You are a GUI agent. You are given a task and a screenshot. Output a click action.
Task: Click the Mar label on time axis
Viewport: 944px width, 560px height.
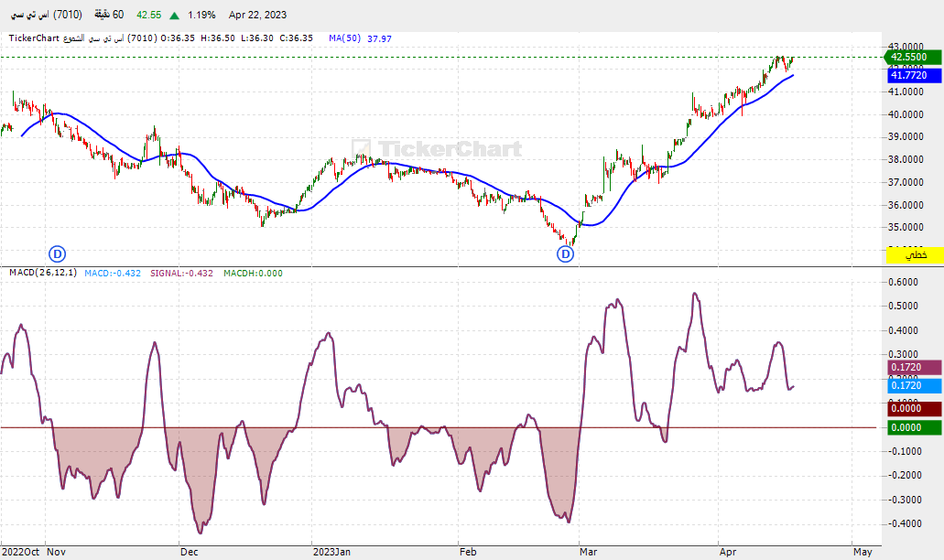coord(588,552)
